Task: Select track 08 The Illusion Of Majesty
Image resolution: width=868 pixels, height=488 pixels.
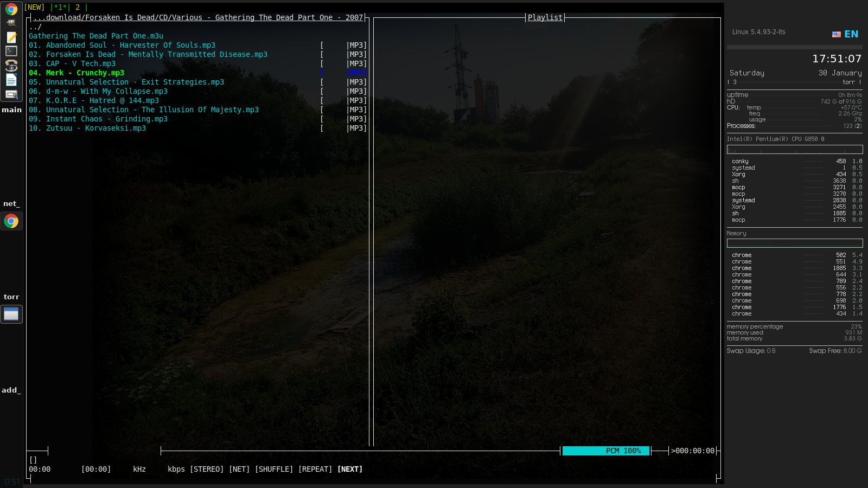Action: tap(144, 110)
